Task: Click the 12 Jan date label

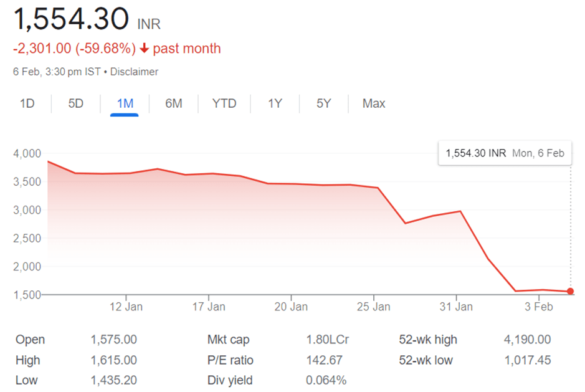Action: click(126, 307)
